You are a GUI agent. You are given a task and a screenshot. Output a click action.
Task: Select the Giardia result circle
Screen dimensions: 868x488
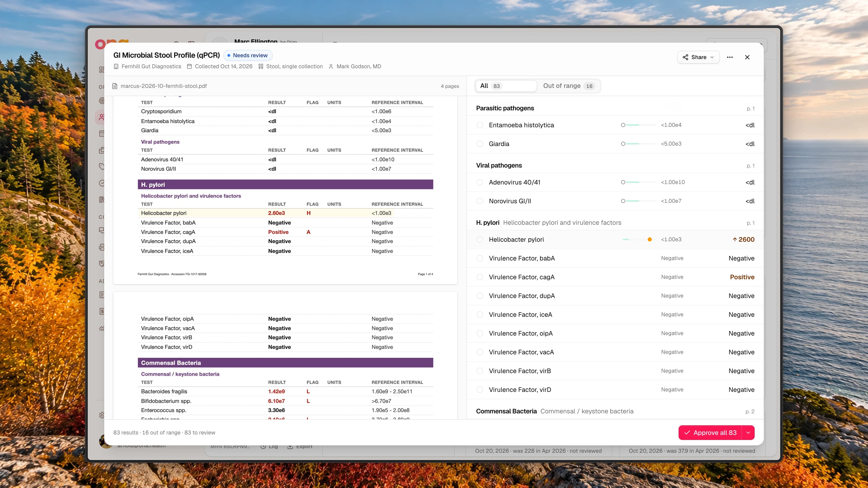[x=480, y=144]
